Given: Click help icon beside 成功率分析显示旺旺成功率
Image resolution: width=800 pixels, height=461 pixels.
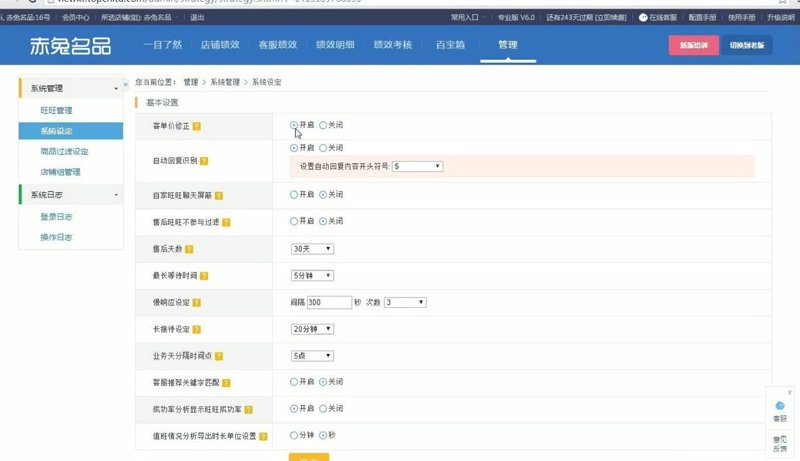Looking at the screenshot, I should [x=248, y=409].
